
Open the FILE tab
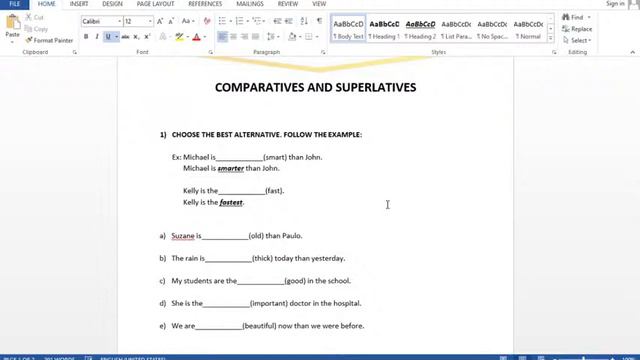[14, 4]
